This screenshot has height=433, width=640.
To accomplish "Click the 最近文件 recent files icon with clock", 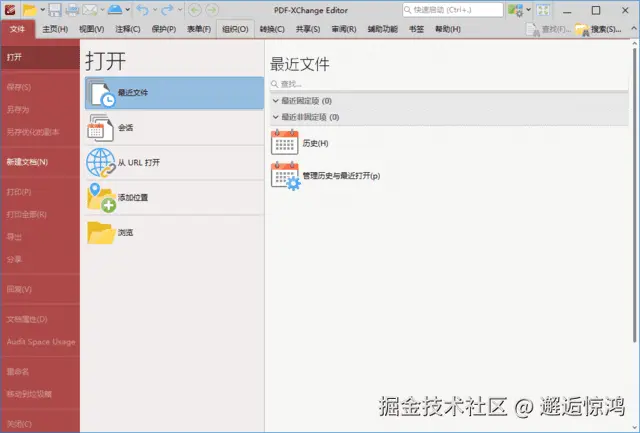I will [x=102, y=93].
